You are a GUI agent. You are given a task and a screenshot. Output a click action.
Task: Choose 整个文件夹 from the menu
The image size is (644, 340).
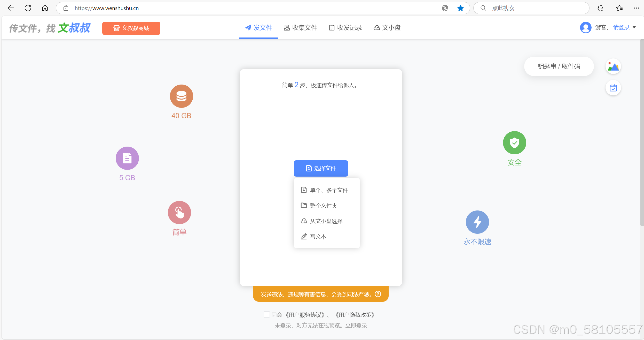click(323, 206)
